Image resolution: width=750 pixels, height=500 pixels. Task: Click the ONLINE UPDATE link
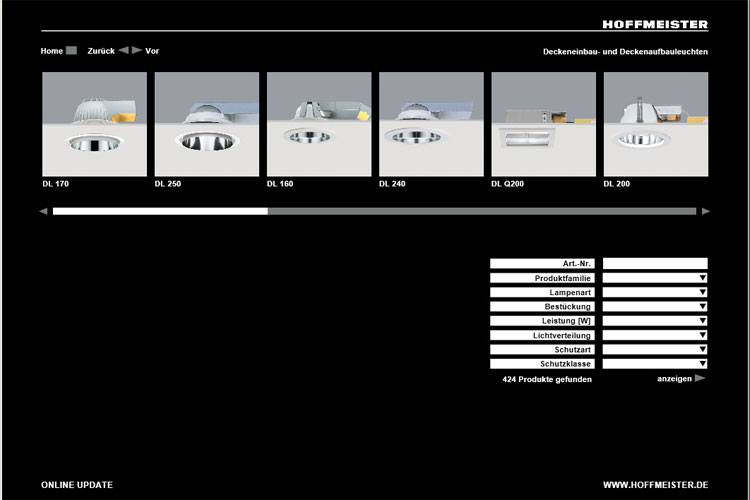(77, 485)
